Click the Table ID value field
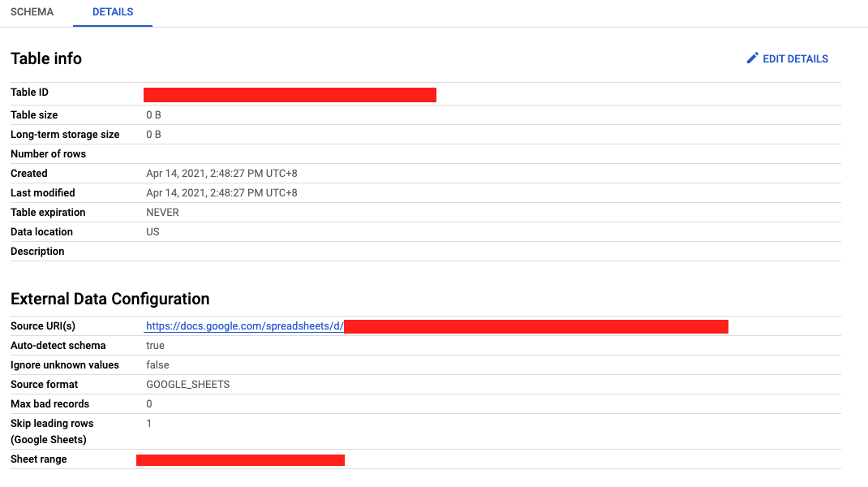The width and height of the screenshot is (868, 487). click(x=290, y=94)
